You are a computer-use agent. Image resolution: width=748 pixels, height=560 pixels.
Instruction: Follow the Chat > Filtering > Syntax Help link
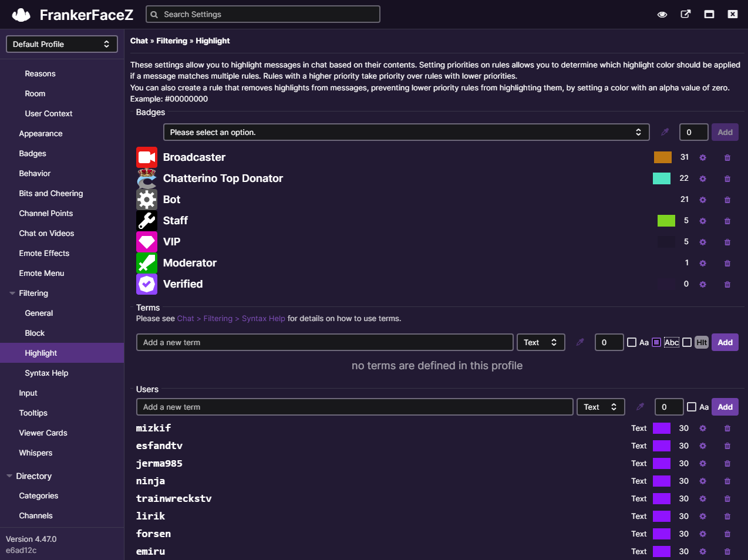(231, 318)
